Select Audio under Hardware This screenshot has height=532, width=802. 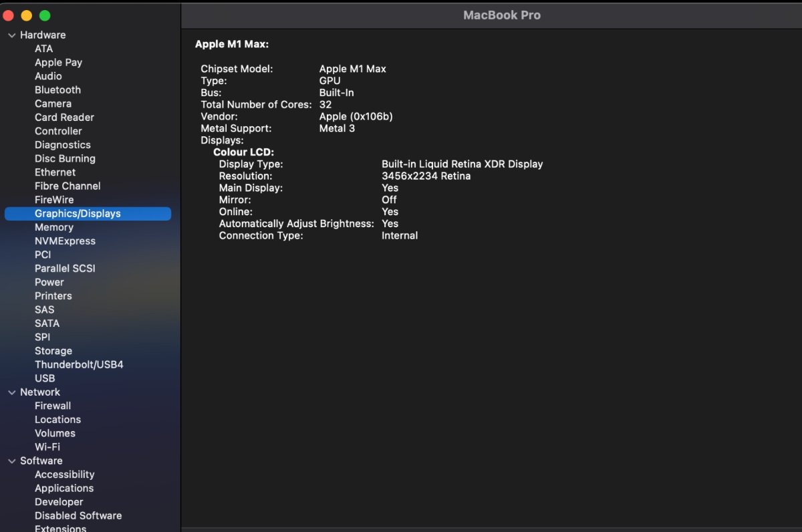coord(48,76)
